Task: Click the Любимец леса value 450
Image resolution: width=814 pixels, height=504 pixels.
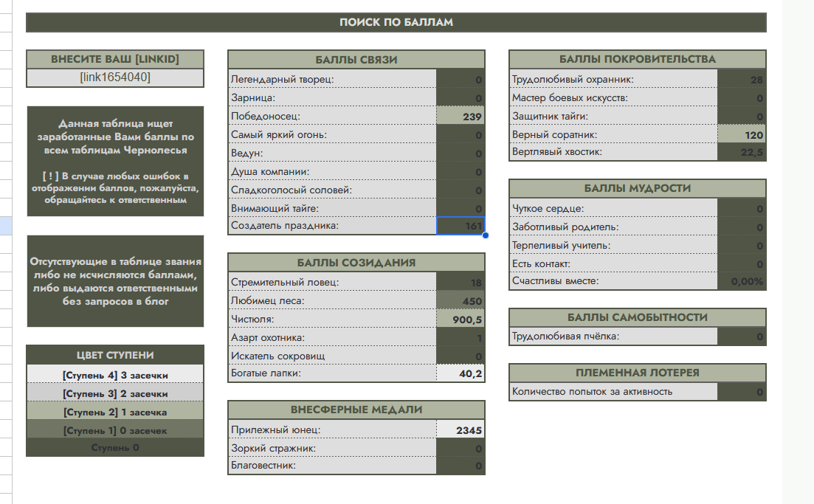Action: (461, 301)
